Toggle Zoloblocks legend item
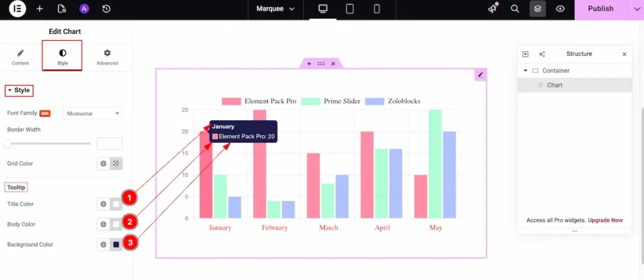This screenshot has height=280, width=644. click(x=392, y=101)
